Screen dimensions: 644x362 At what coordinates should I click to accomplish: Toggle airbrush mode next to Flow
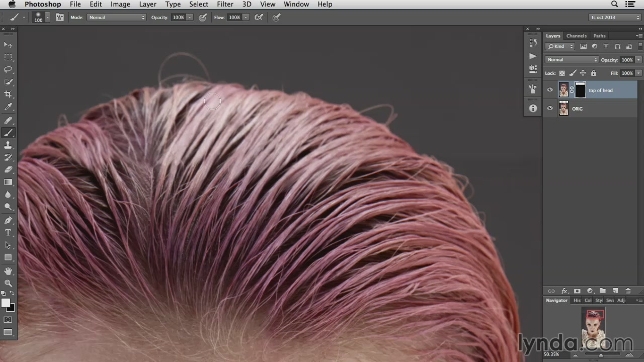click(x=259, y=17)
